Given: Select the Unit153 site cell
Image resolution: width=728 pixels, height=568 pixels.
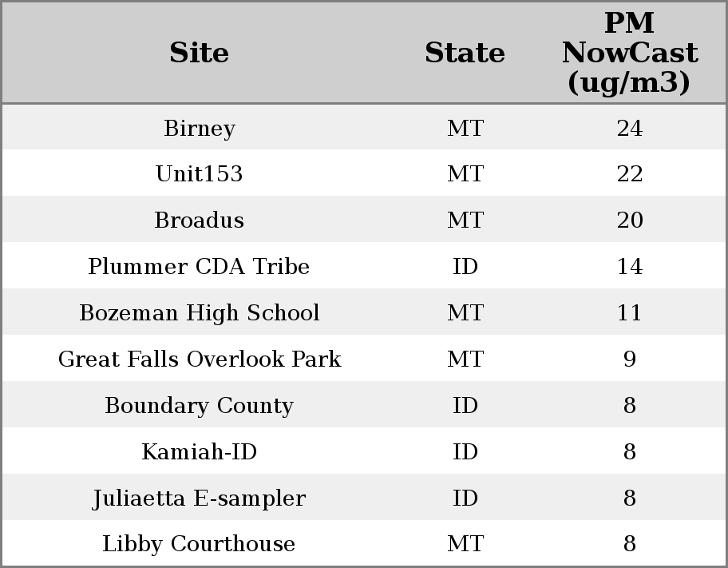Looking at the screenshot, I should [199, 174].
